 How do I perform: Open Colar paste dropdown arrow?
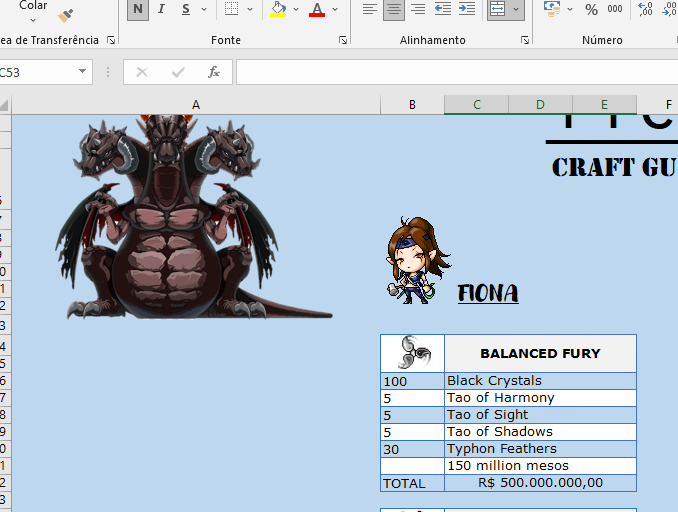pyautogui.click(x=33, y=20)
